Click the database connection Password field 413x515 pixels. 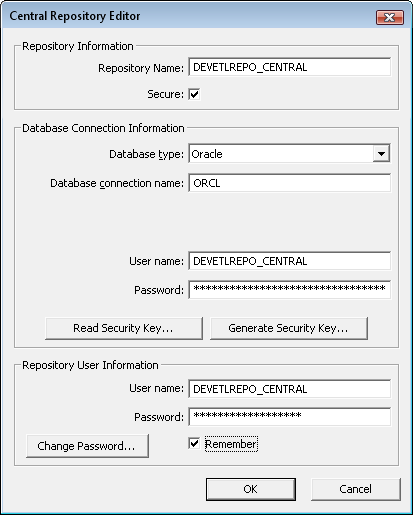click(x=289, y=290)
